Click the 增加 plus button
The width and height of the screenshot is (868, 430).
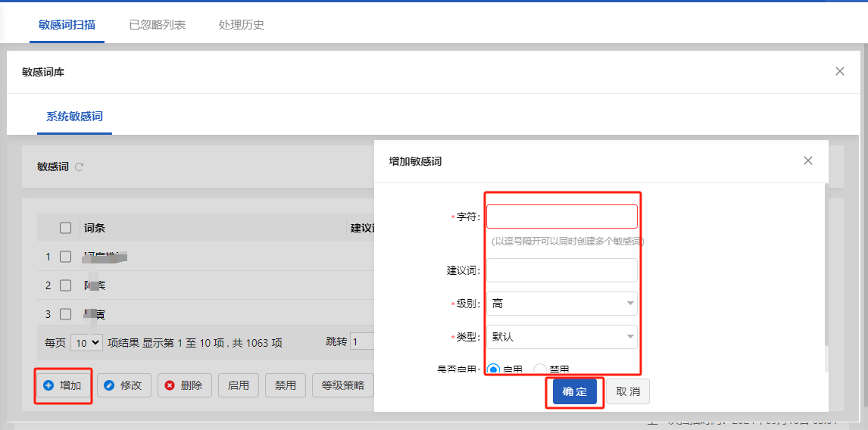coord(63,385)
